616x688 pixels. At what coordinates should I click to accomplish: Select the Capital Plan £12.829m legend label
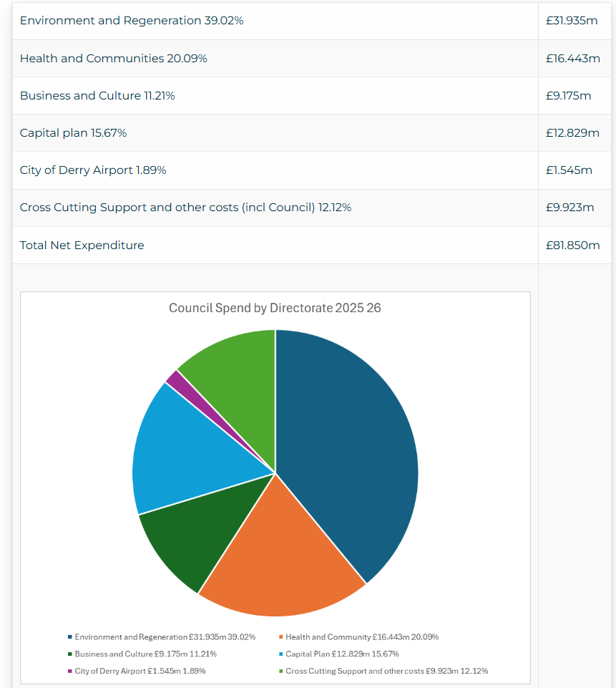coord(342,654)
